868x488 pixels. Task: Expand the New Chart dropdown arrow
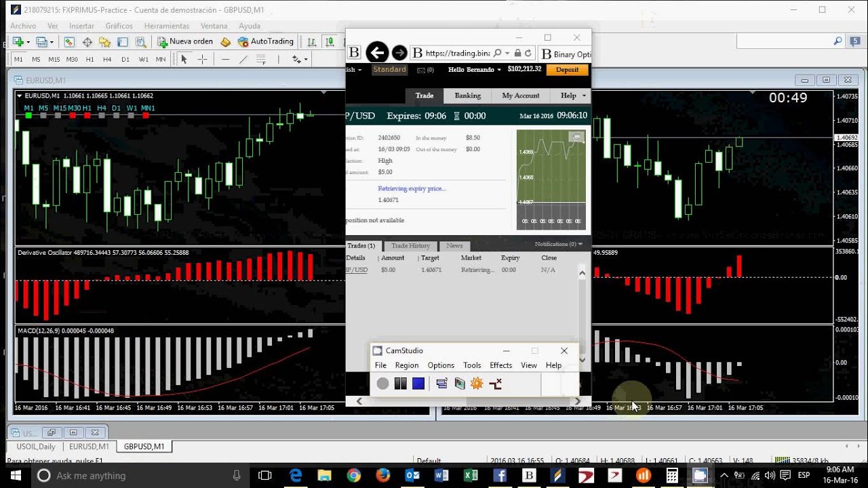[28, 42]
